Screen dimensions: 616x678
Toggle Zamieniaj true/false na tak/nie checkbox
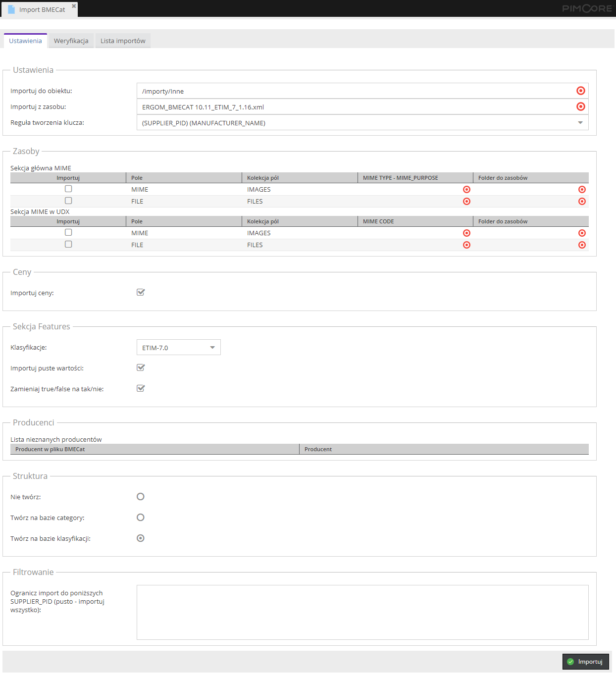pyautogui.click(x=141, y=388)
